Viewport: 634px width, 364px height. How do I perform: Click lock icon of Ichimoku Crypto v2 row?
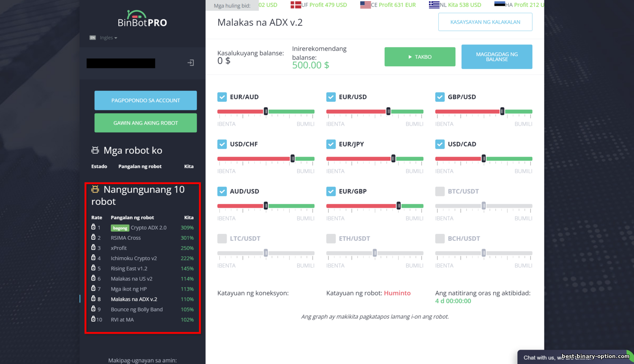point(93,258)
